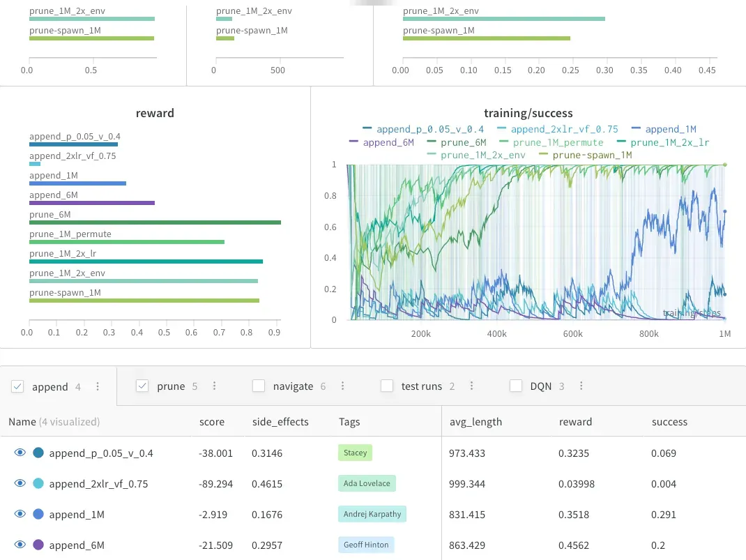
Task: Click the append_p_0.05_v_0.4 color dot
Action: click(x=38, y=453)
